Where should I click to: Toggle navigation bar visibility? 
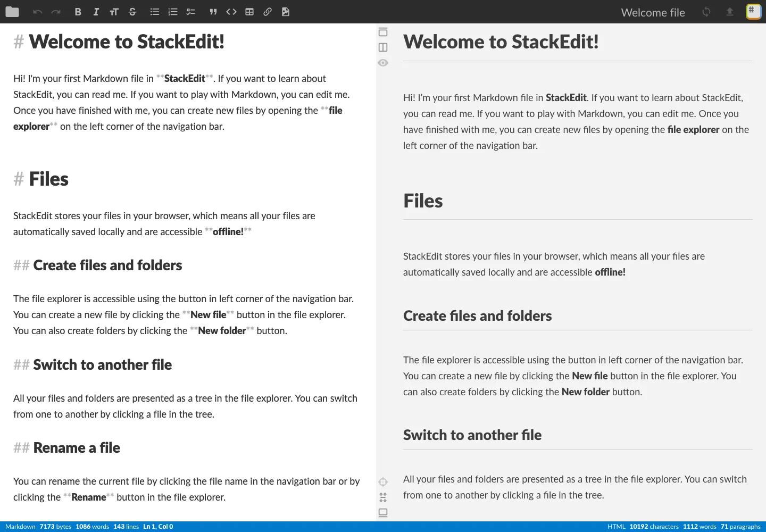383,32
